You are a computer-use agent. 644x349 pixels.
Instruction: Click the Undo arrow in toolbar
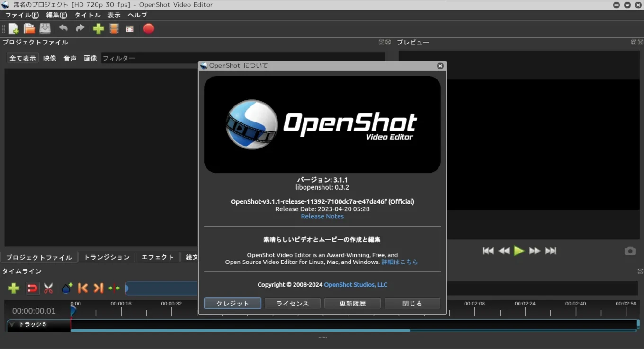[x=63, y=28]
